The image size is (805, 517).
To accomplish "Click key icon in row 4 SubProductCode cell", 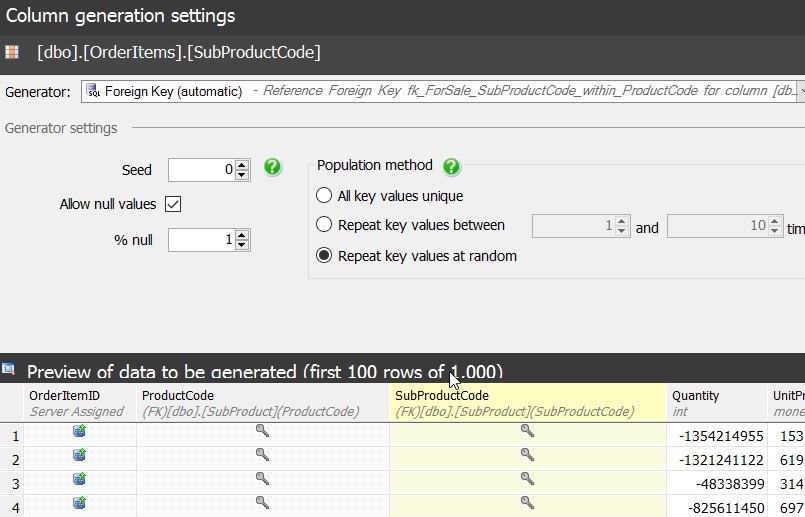I will click(x=527, y=502).
